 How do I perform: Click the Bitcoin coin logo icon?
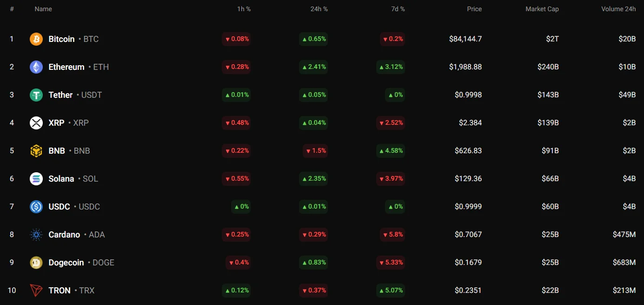pyautogui.click(x=36, y=39)
